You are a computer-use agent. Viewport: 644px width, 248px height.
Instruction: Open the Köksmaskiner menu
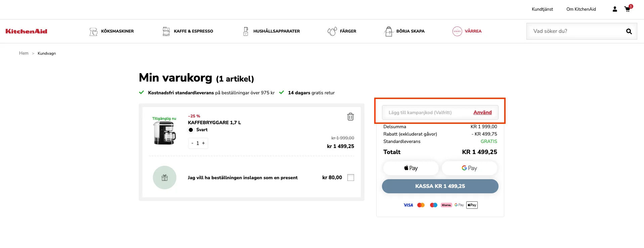pos(117,31)
